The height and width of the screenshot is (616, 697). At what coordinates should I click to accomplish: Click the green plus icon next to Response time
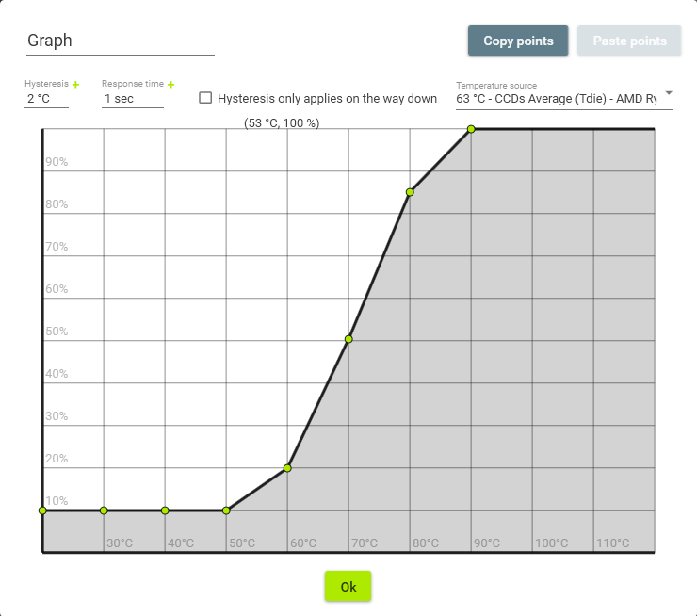(171, 85)
